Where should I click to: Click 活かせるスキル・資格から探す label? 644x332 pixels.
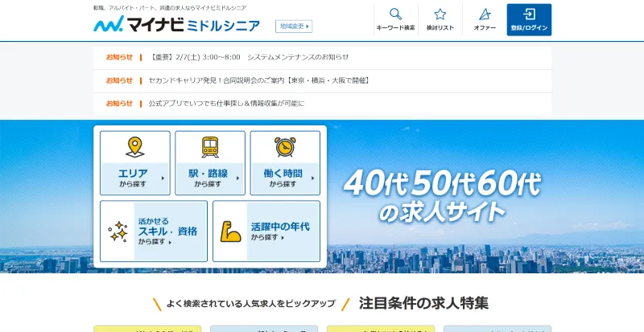tap(167, 232)
